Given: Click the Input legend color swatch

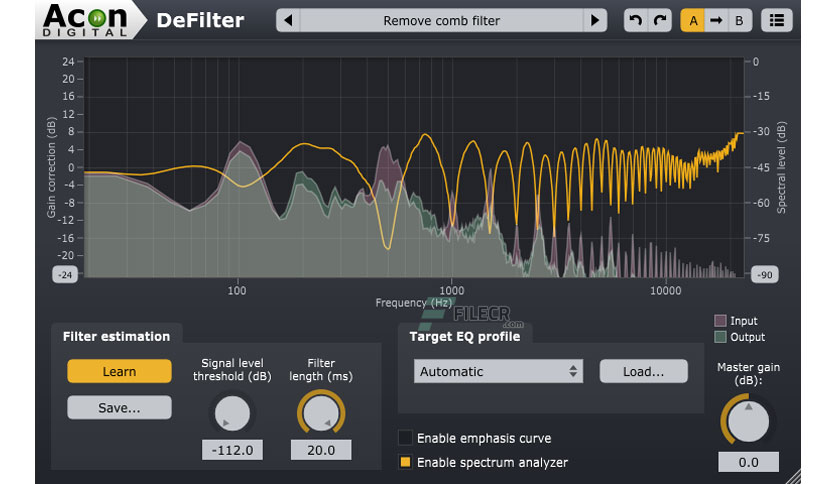Looking at the screenshot, I should [x=720, y=320].
